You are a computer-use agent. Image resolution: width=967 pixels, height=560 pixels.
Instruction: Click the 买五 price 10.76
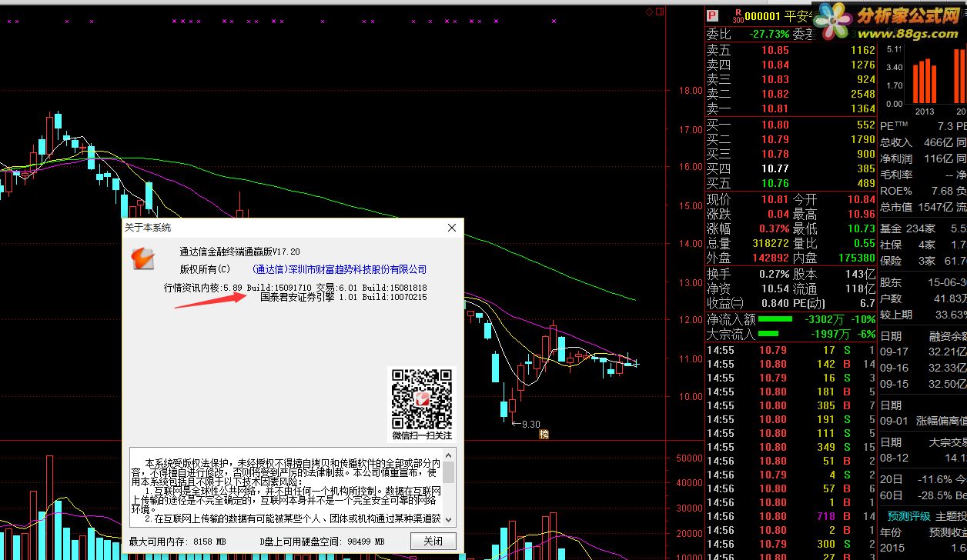[x=775, y=183]
